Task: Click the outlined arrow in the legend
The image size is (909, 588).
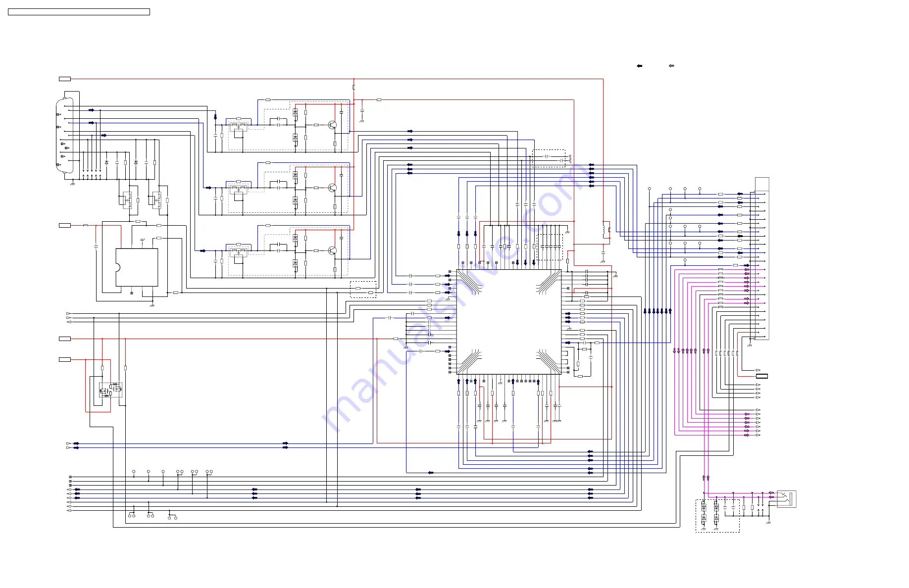Action: (x=671, y=66)
